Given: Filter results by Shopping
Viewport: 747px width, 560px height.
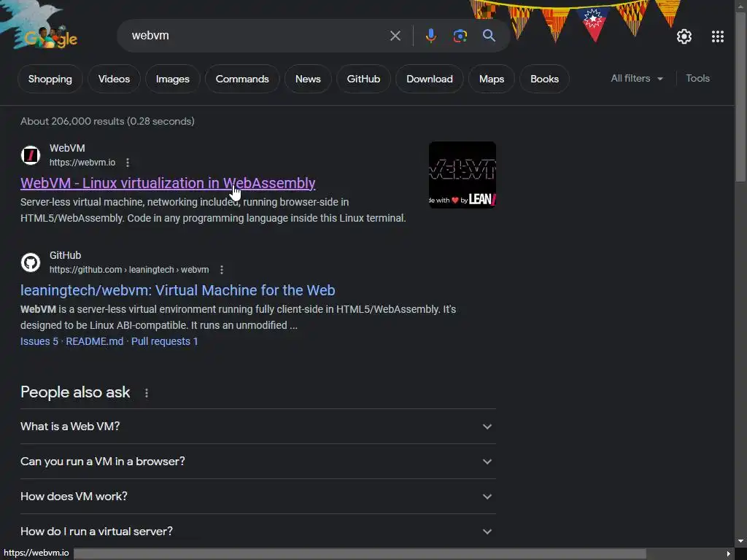Looking at the screenshot, I should pyautogui.click(x=50, y=79).
